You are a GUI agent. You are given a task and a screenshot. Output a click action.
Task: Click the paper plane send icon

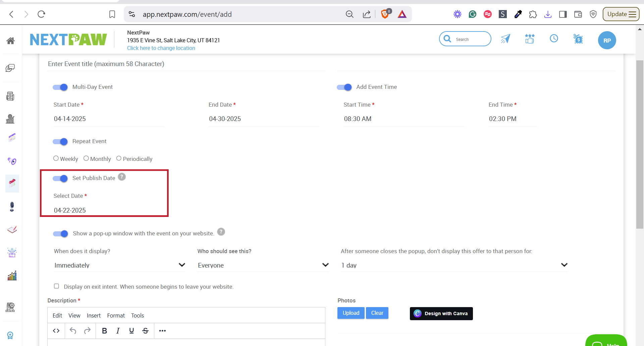point(505,39)
